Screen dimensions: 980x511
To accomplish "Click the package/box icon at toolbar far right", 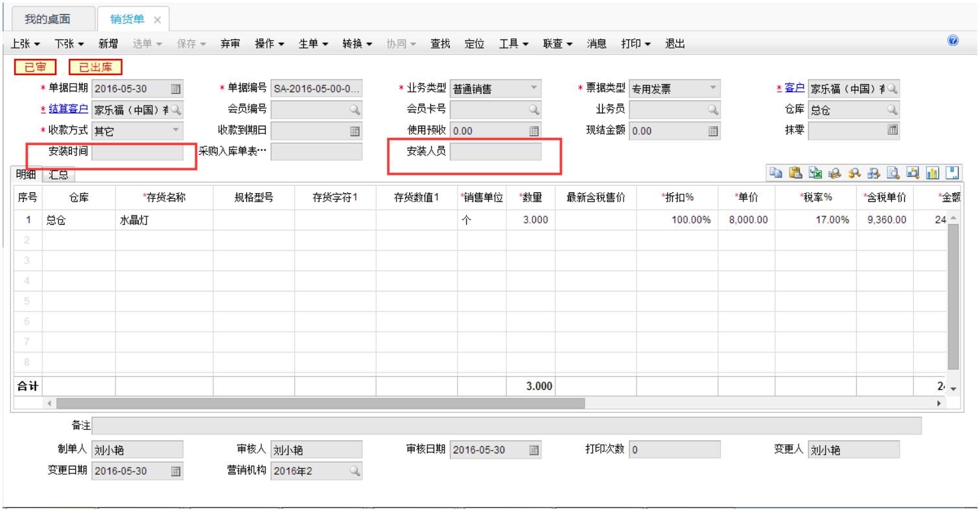I will (952, 173).
